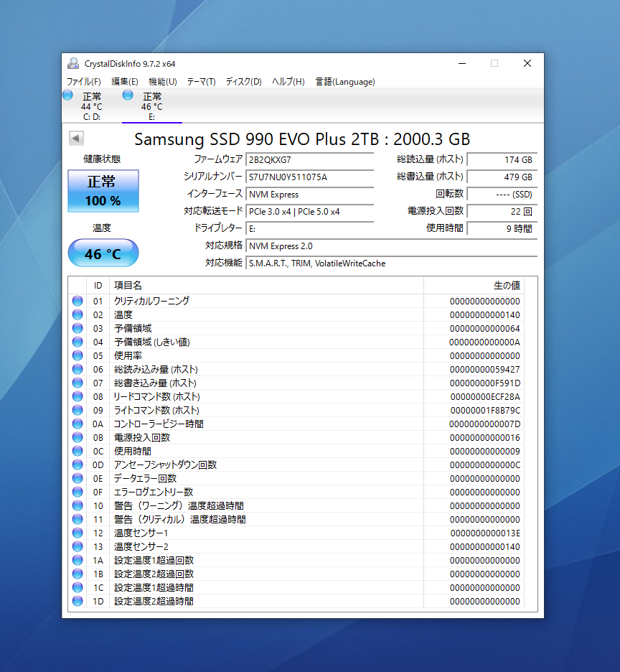Click status icon for row 05 使用率
Viewport: 620px width, 672px height.
point(77,355)
